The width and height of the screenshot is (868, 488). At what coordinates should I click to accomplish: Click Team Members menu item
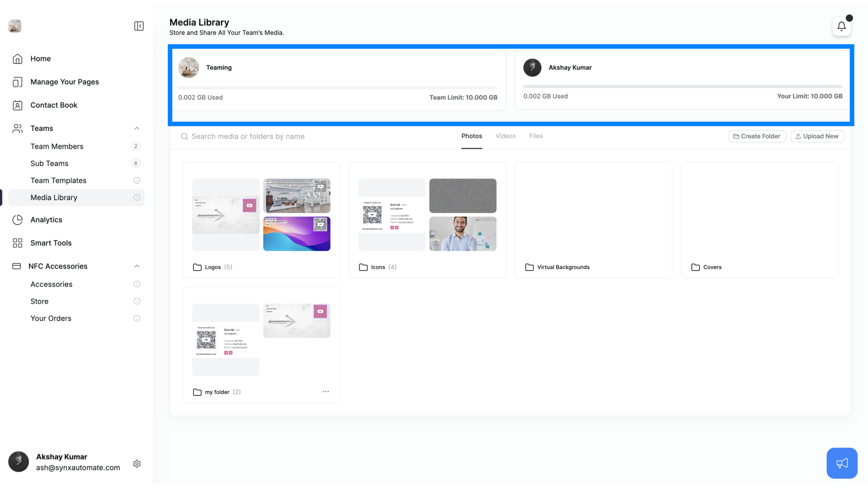(57, 146)
